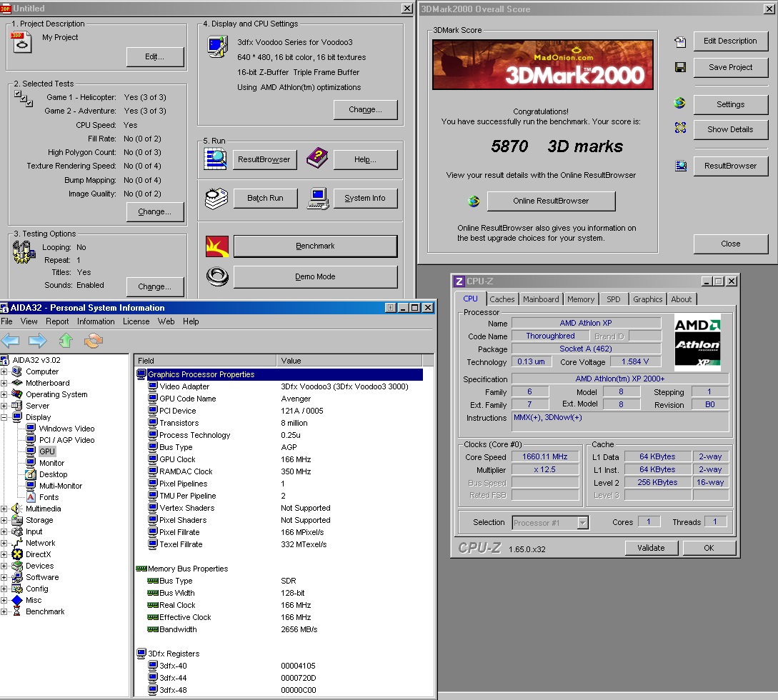Click the Batch Run button
The image size is (778, 700).
[265, 199]
